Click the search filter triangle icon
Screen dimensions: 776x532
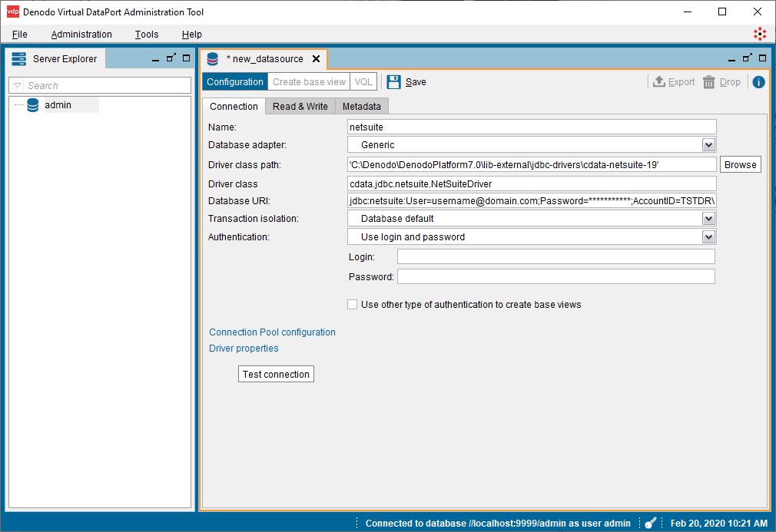pos(18,85)
